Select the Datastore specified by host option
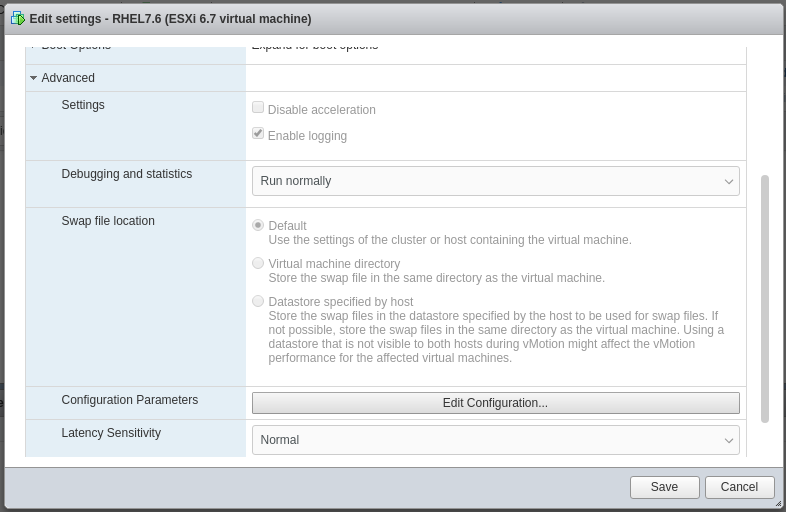786x512 pixels. pos(258,302)
